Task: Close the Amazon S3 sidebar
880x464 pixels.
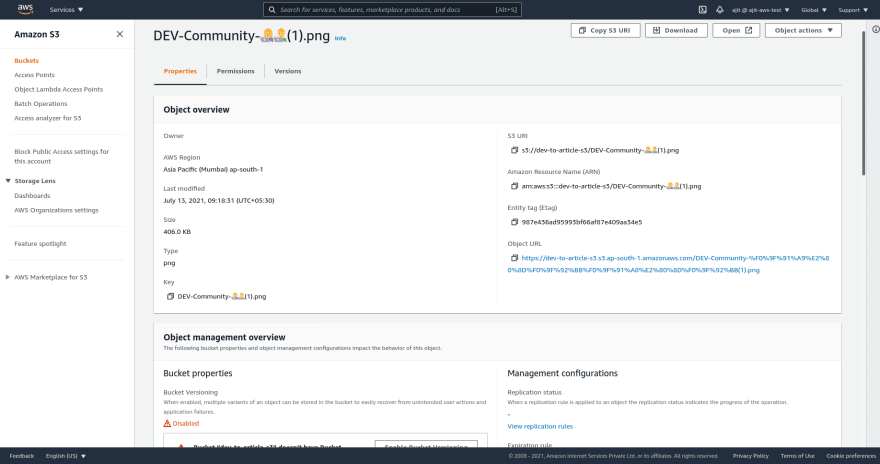Action: click(x=120, y=34)
